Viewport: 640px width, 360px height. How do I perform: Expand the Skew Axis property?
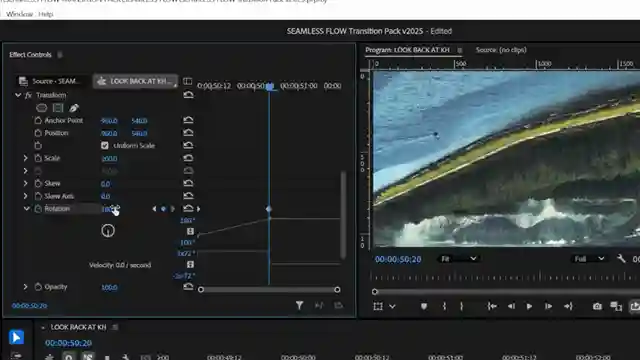[x=25, y=196]
